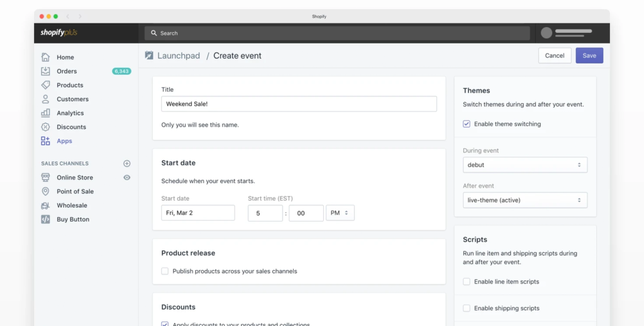Click the Product release heading
644x326 pixels.
[188, 253]
